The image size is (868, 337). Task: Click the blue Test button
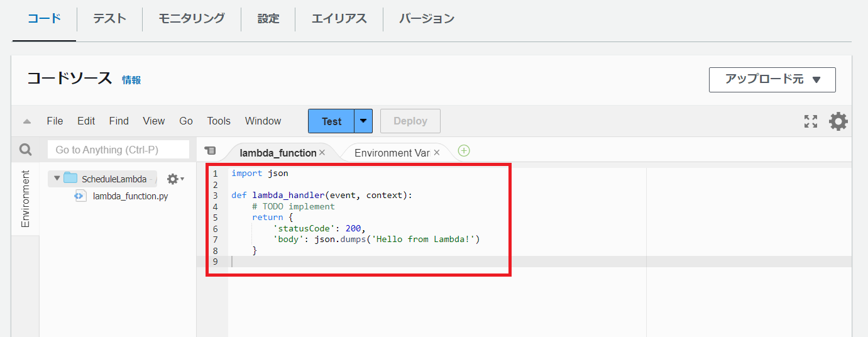coord(331,121)
